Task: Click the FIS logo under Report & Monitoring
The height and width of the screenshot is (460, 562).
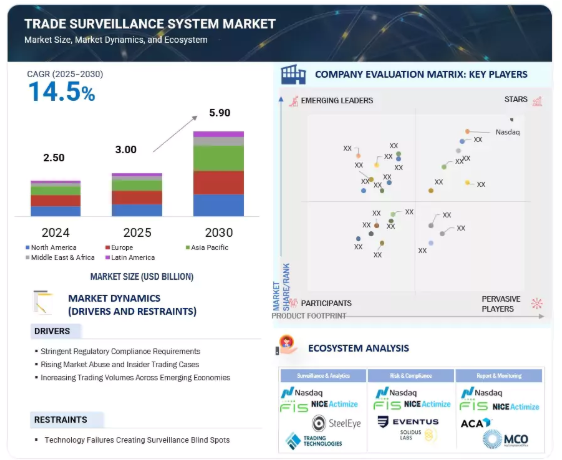Action: (x=473, y=406)
